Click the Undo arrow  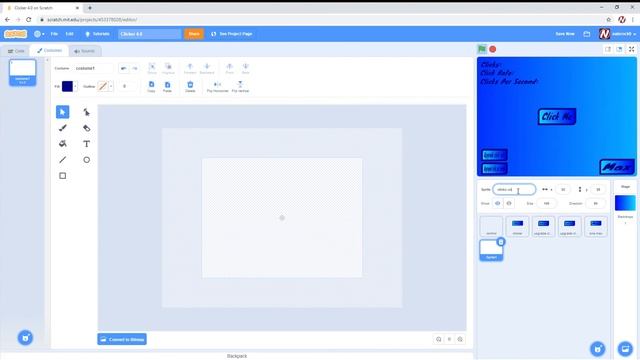[123, 68]
